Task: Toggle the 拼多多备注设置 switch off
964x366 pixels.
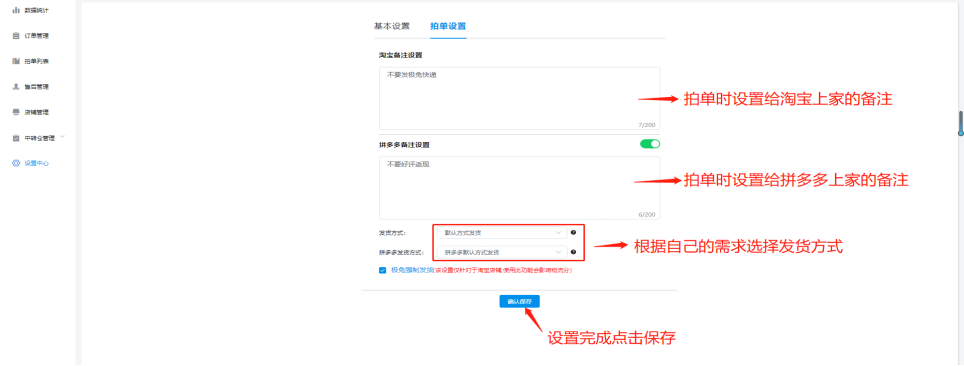Action: pos(650,144)
